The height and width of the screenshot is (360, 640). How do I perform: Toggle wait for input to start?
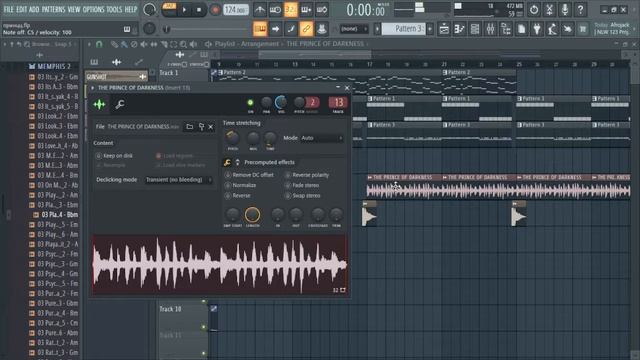pyautogui.click(x=275, y=9)
